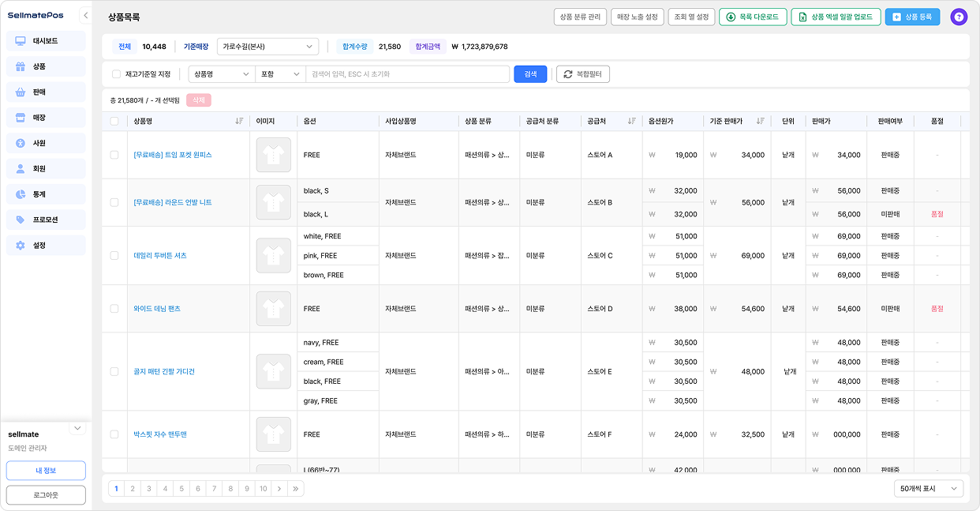Open the 데일리 투버튼 셔츠 product link
Image resolution: width=980 pixels, height=511 pixels.
pos(160,256)
